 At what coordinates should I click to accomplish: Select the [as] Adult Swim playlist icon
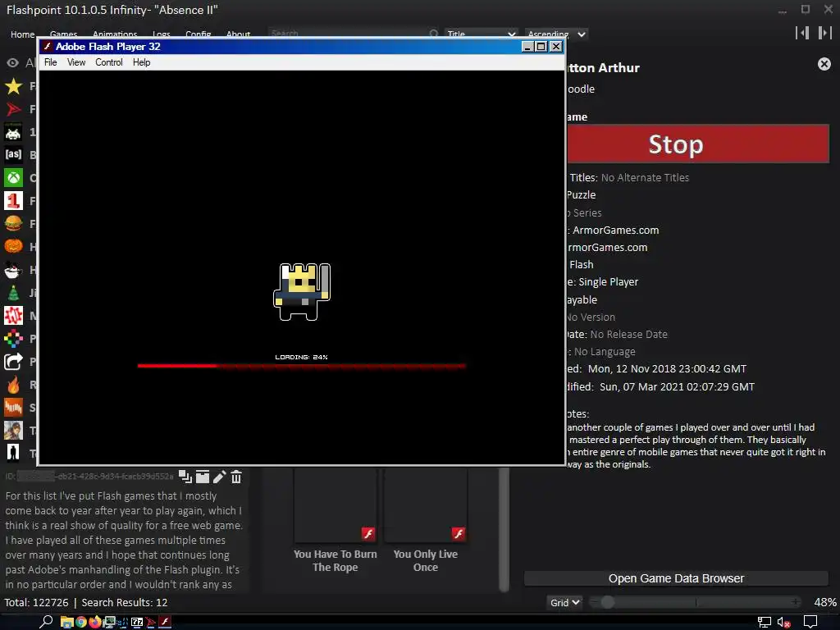pos(13,155)
